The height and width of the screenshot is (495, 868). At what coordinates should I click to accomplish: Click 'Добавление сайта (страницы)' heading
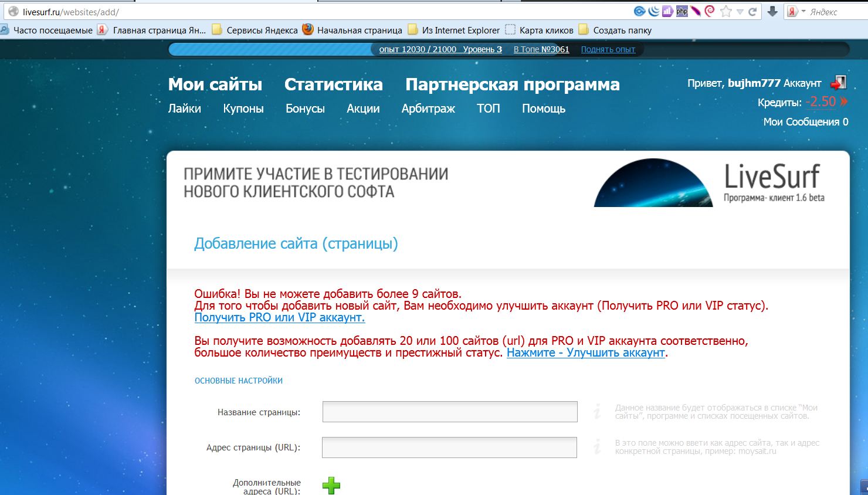tap(296, 243)
